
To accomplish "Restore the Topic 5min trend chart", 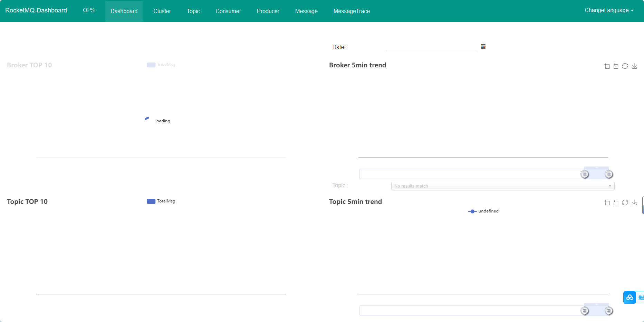I will pyautogui.click(x=625, y=202).
